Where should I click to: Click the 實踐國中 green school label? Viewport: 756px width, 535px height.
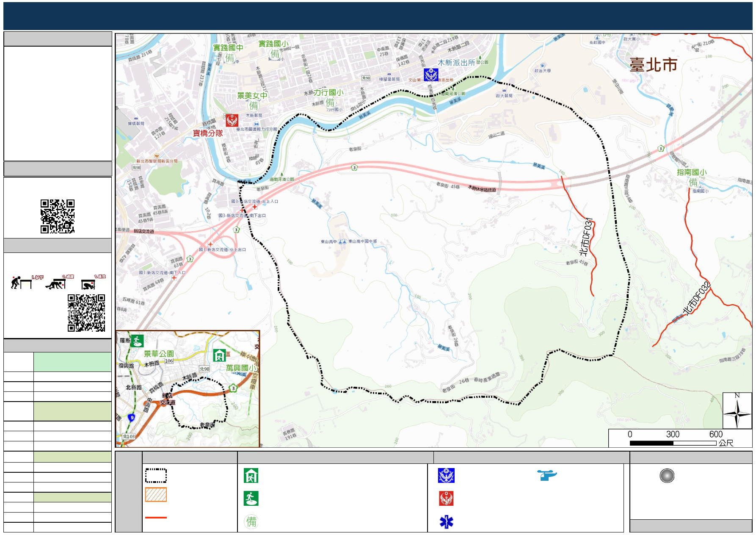[x=228, y=48]
